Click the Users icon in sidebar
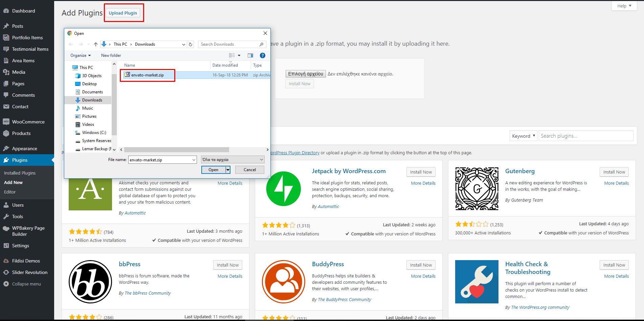 [6, 205]
